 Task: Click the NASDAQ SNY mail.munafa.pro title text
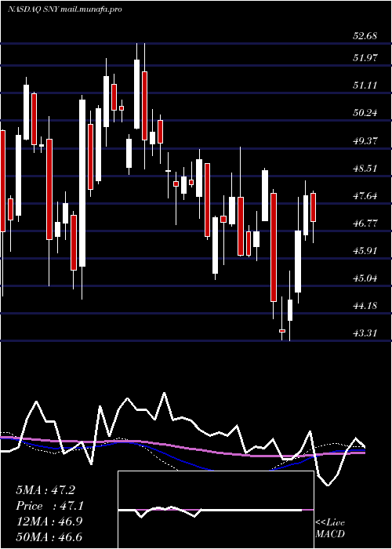[65, 9]
